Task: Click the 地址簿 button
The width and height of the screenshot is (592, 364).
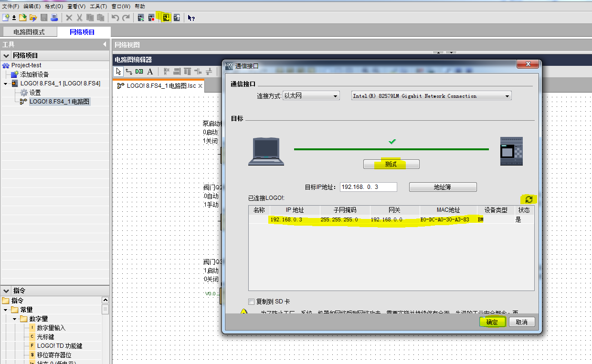Action: 443,187
